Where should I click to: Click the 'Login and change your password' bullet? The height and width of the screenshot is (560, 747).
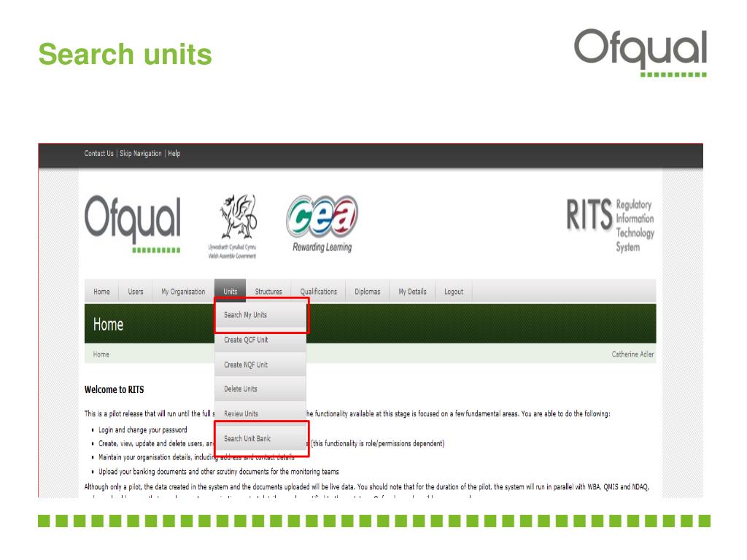[x=142, y=429]
